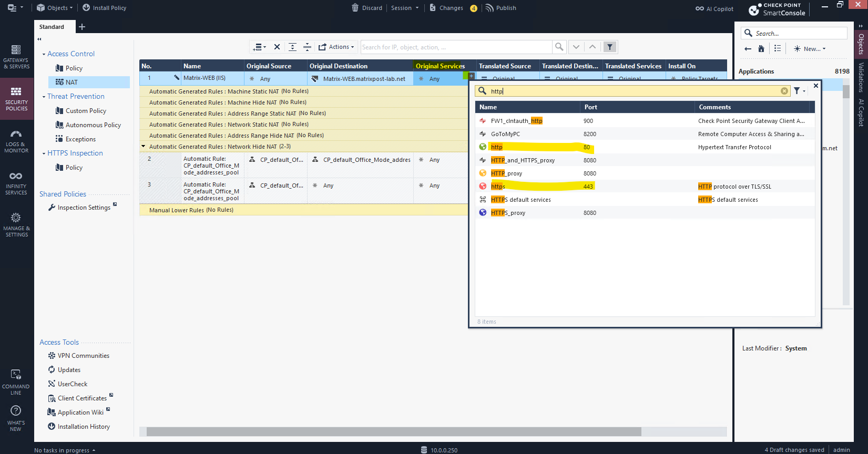Open the Command Line tool
This screenshot has height=454, width=868.
click(16, 382)
